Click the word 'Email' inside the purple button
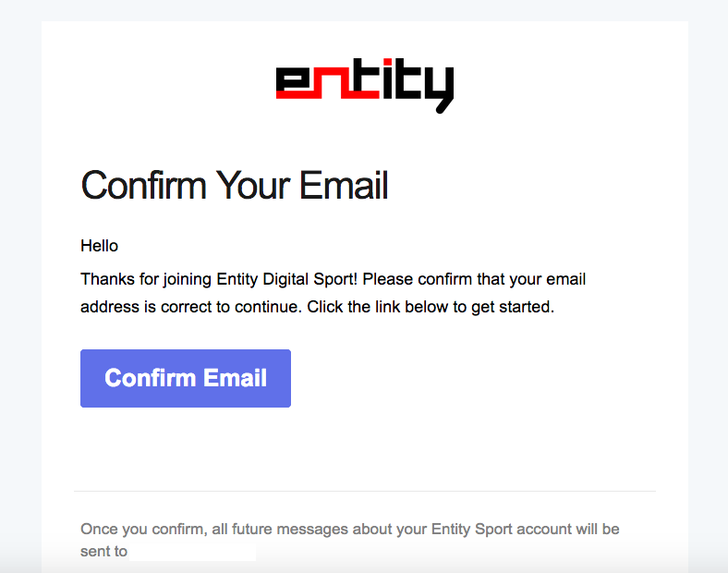The height and width of the screenshot is (573, 728). [235, 378]
